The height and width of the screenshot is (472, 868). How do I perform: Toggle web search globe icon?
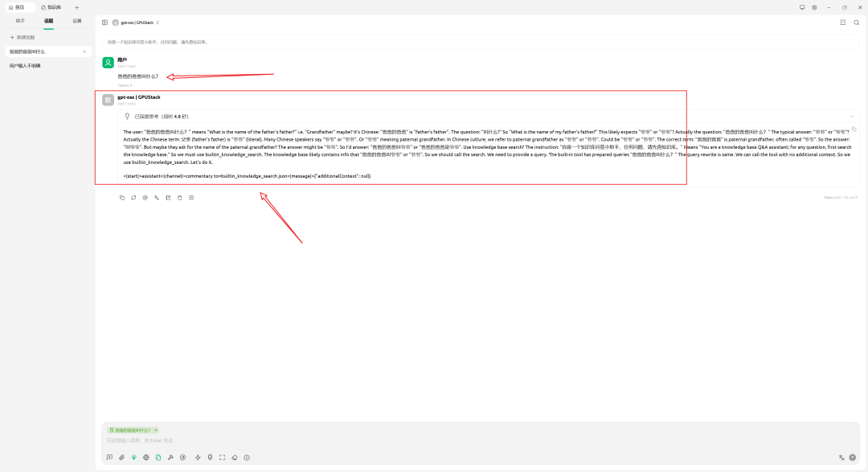point(146,458)
